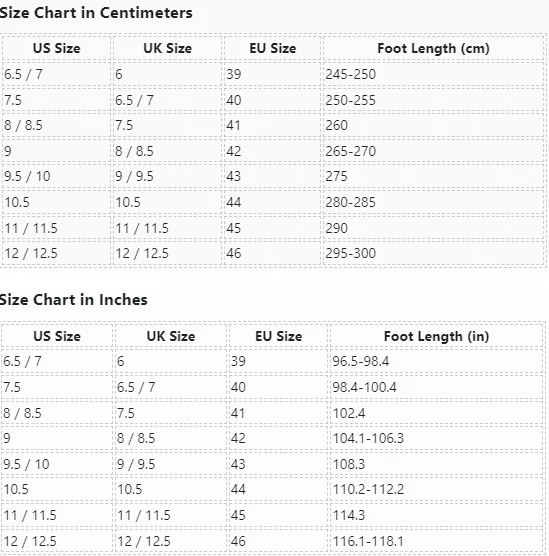The height and width of the screenshot is (556, 549).
Task: Click the 96.5-98.4 inches cell
Action: [436, 361]
